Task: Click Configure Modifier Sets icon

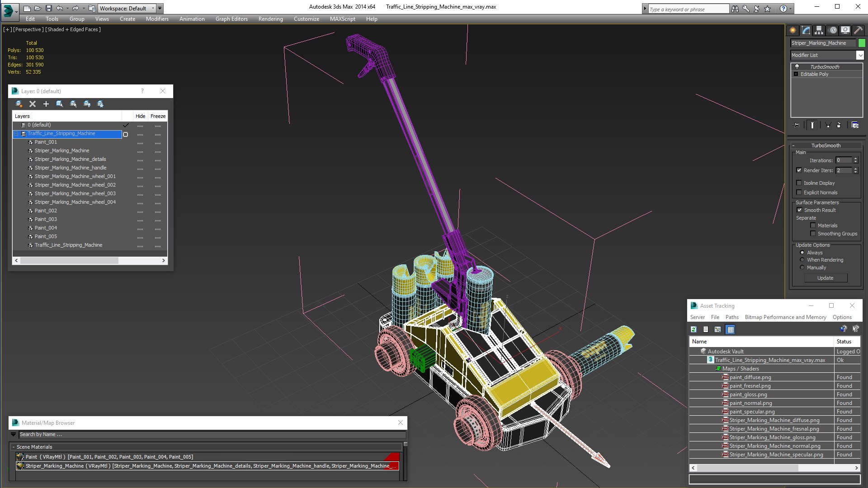Action: pyautogui.click(x=855, y=125)
